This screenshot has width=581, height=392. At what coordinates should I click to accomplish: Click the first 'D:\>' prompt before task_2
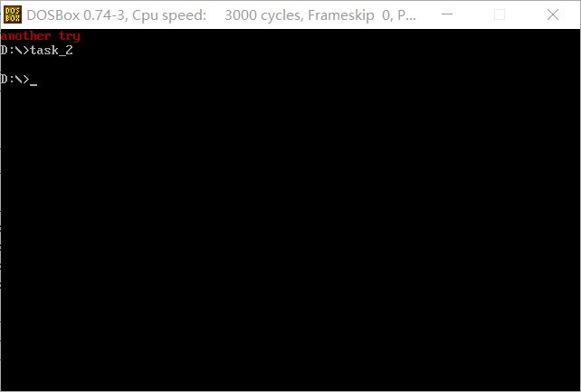pos(14,50)
